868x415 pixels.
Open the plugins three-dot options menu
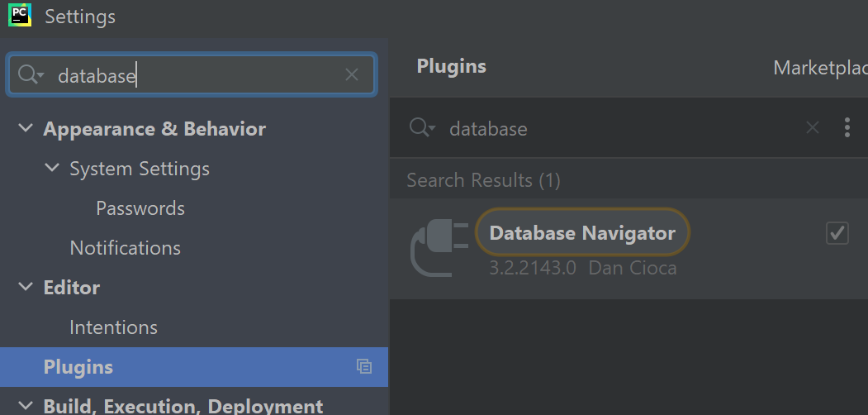pos(847,127)
